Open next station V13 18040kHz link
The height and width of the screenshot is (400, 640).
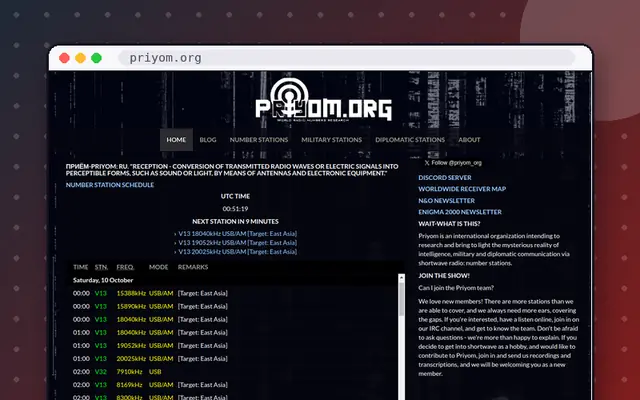point(238,233)
